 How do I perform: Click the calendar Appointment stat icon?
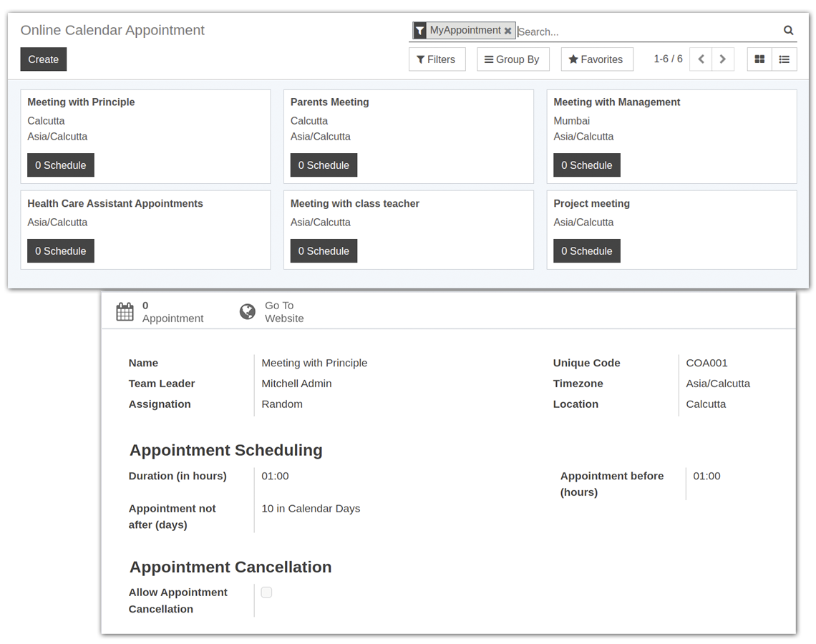point(125,312)
